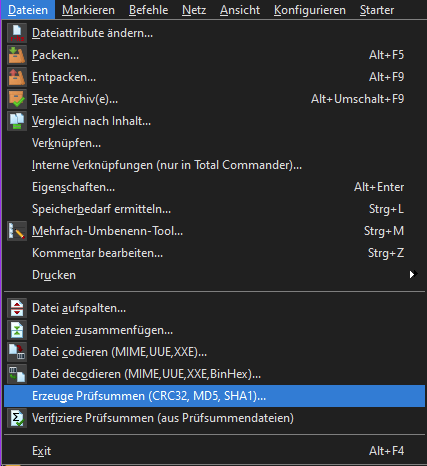Screen dimensions: 427x466
Task: Select Datei codieren (MIME,UUE,XXE)... entry
Action: click(x=214, y=352)
